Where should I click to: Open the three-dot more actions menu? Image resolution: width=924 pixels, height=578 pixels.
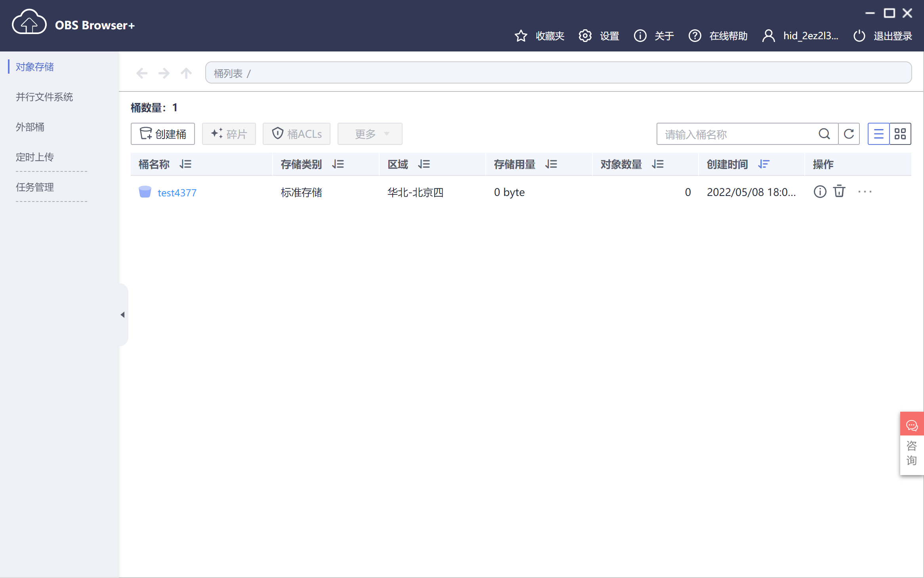tap(865, 192)
